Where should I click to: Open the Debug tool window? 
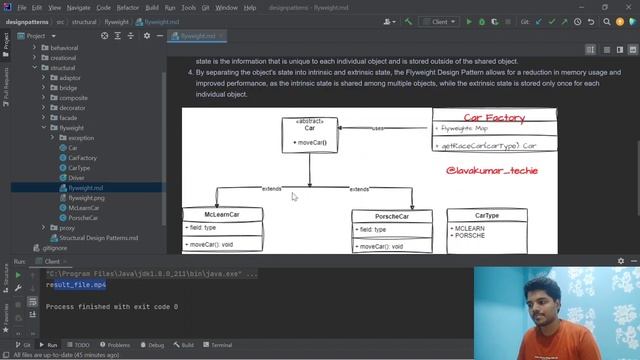pyautogui.click(x=152, y=345)
